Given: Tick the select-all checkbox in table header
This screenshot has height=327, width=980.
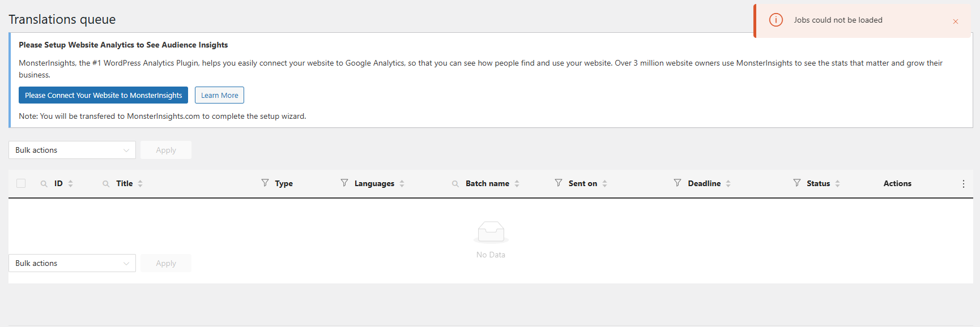Looking at the screenshot, I should [x=21, y=183].
